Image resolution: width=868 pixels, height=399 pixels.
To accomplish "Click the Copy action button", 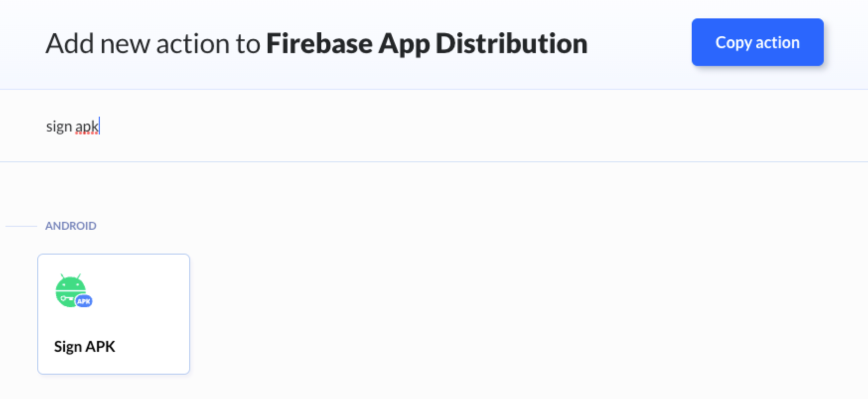I will 757,42.
